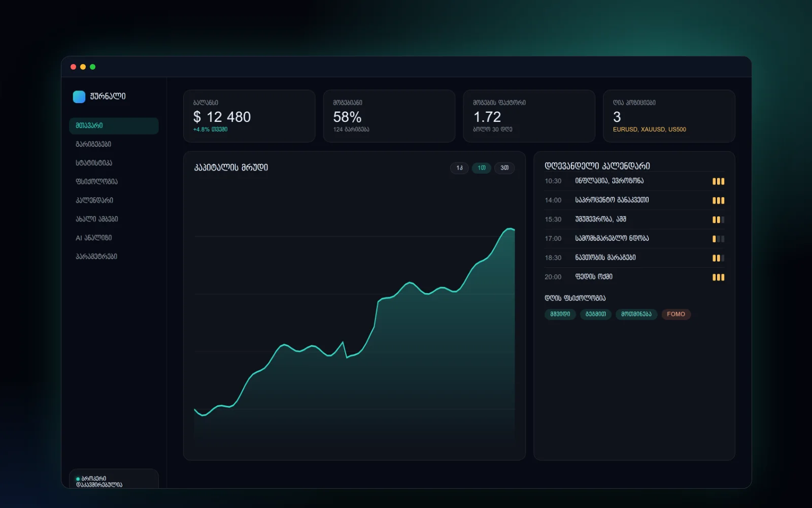Click the +4.8% თვეში change text
This screenshot has height=508, width=812.
pos(210,130)
